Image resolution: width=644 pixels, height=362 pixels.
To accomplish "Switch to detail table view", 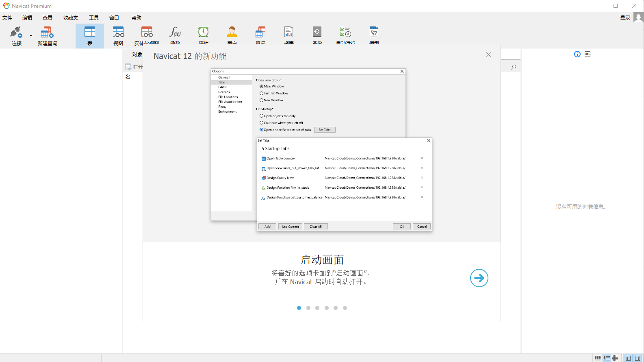I will (615, 358).
